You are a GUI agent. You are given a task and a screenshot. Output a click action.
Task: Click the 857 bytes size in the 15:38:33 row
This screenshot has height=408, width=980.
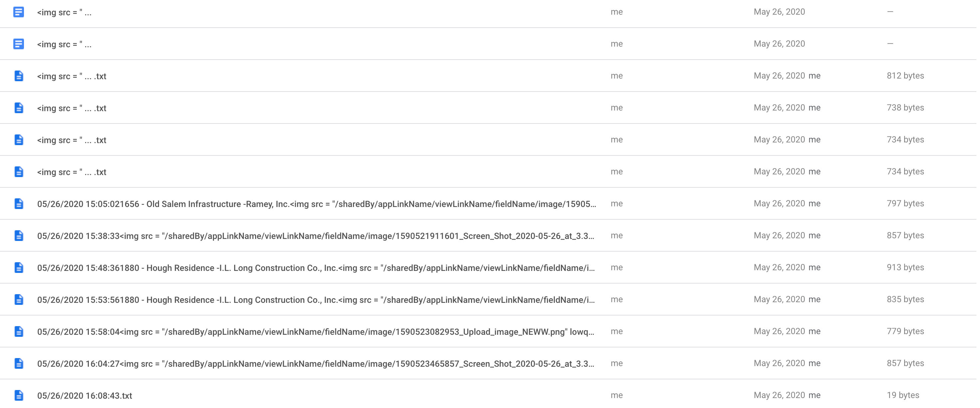(x=905, y=236)
